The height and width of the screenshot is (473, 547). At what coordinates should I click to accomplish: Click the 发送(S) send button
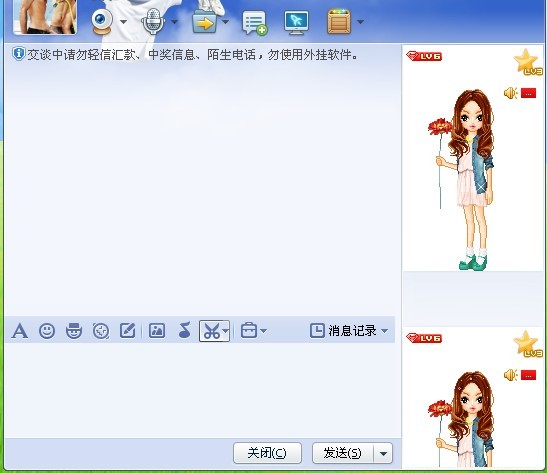(343, 453)
